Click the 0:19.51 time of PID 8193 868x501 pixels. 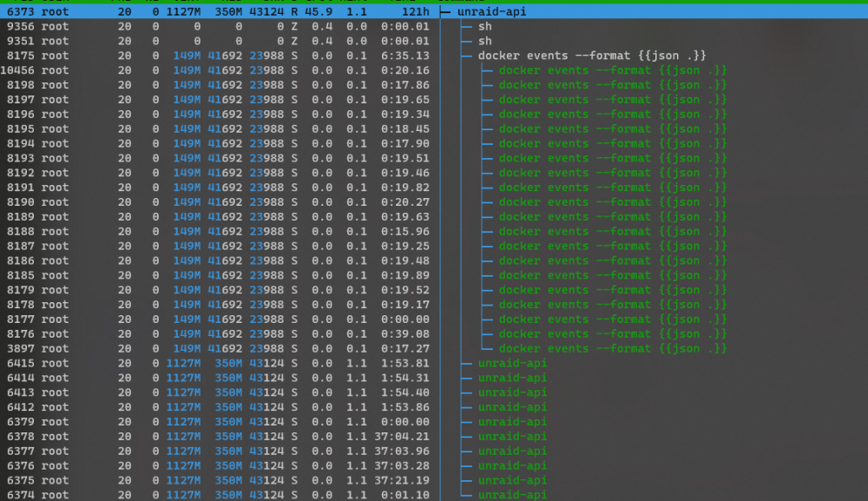[404, 158]
